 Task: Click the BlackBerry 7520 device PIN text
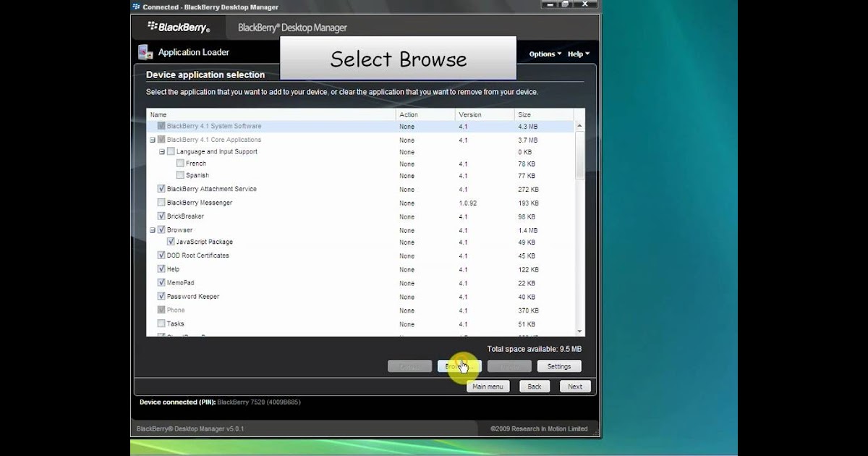pyautogui.click(x=259, y=402)
